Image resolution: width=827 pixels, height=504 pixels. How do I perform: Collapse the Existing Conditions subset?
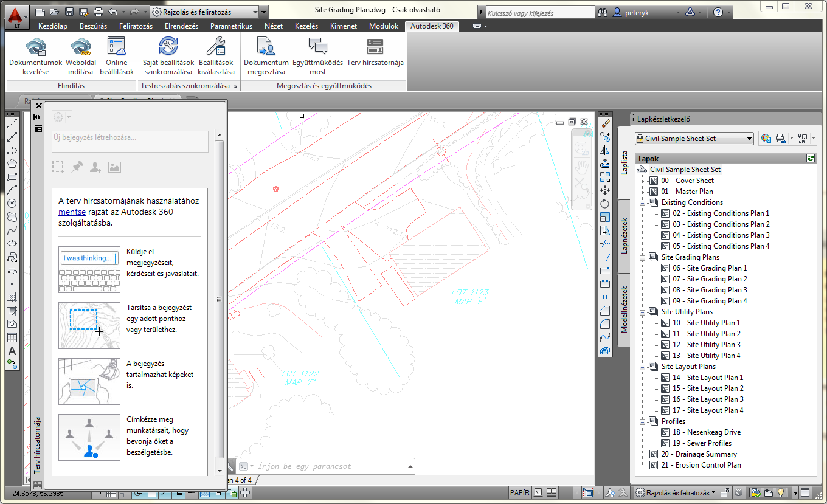click(x=642, y=202)
